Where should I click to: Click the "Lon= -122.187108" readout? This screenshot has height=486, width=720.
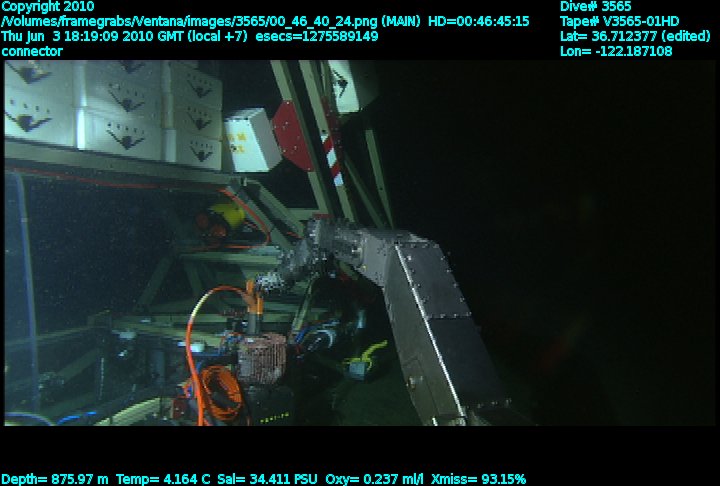616,51
